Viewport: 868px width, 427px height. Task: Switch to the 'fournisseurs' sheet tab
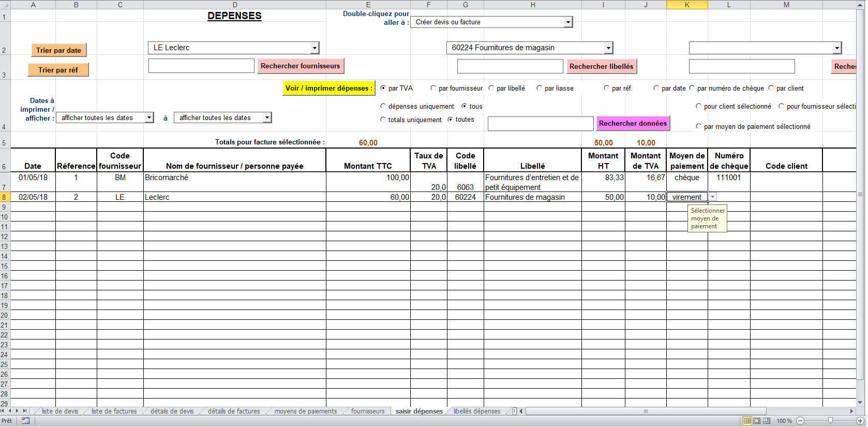367,411
